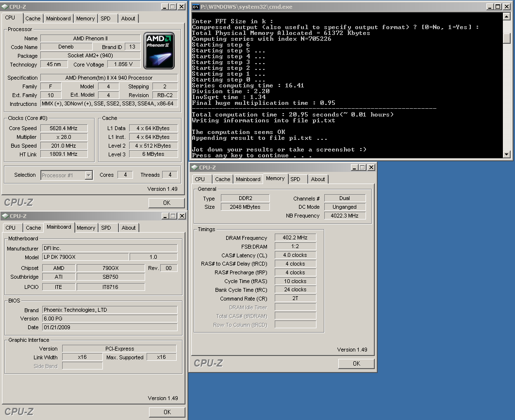Click the DRAM Frequency value 402.2 MHz

click(x=295, y=237)
